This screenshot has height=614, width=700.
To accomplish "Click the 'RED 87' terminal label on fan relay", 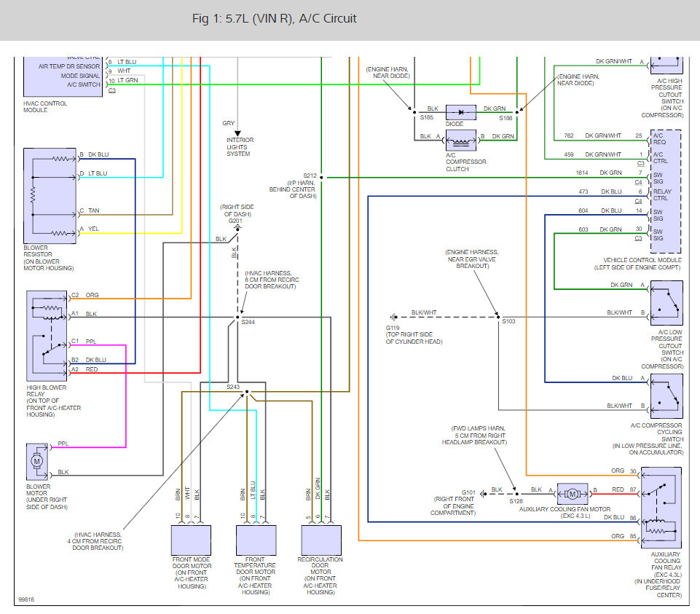I will pyautogui.click(x=624, y=490).
